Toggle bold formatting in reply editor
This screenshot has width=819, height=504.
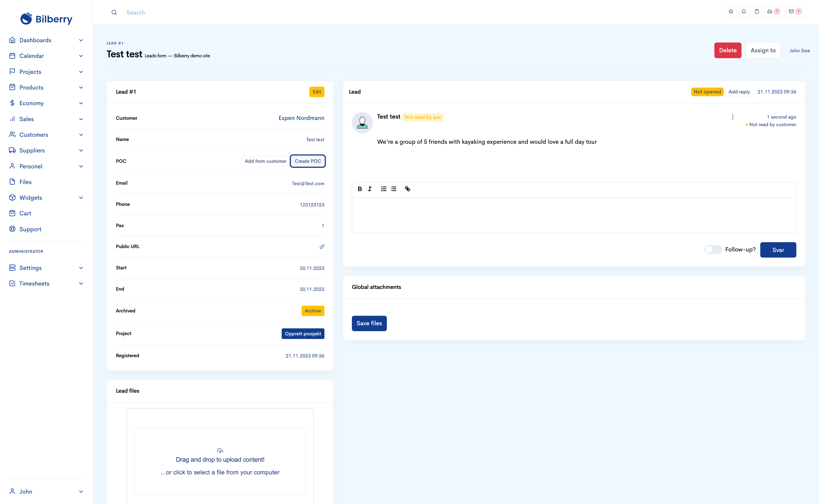click(360, 189)
